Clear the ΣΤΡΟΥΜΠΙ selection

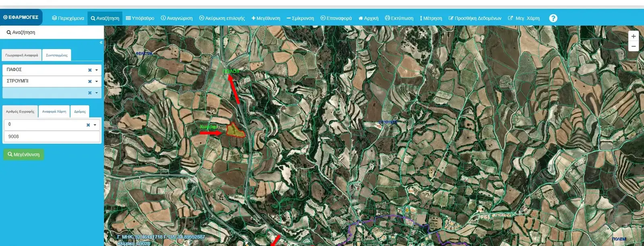[x=90, y=81]
